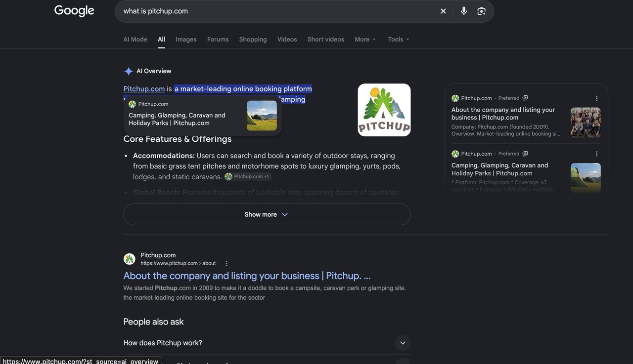This screenshot has height=364, width=633.
Task: Open 'About the company and listing your business' result
Action: coord(247,276)
